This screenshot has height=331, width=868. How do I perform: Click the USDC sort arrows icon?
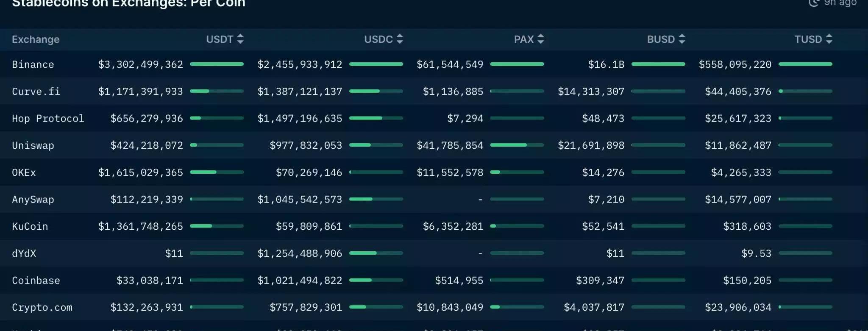point(400,39)
